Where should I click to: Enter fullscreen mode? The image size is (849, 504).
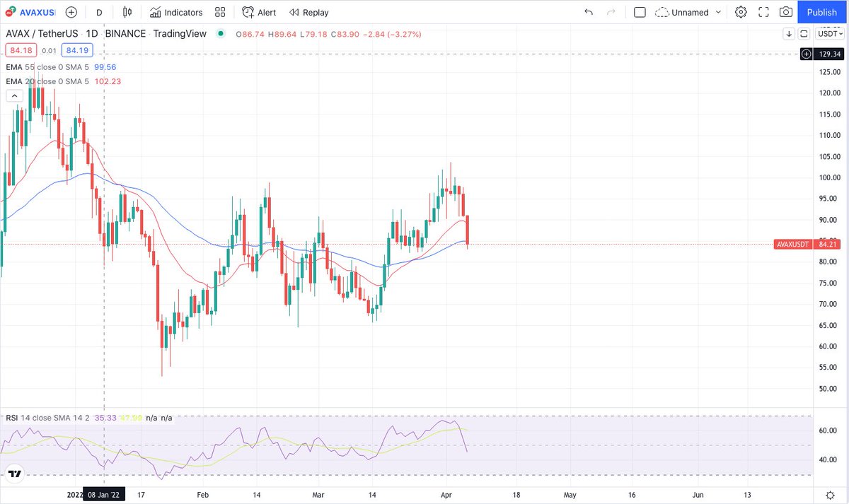tap(763, 12)
